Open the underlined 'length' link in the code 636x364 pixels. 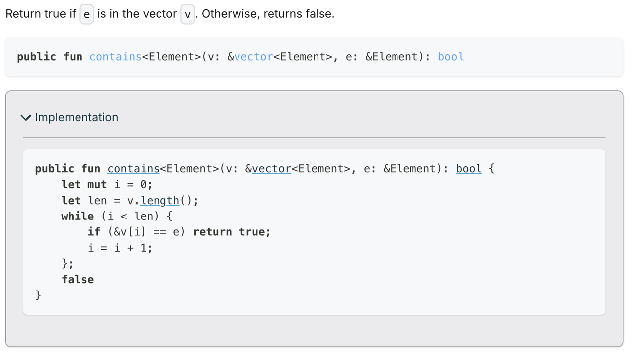tap(160, 201)
